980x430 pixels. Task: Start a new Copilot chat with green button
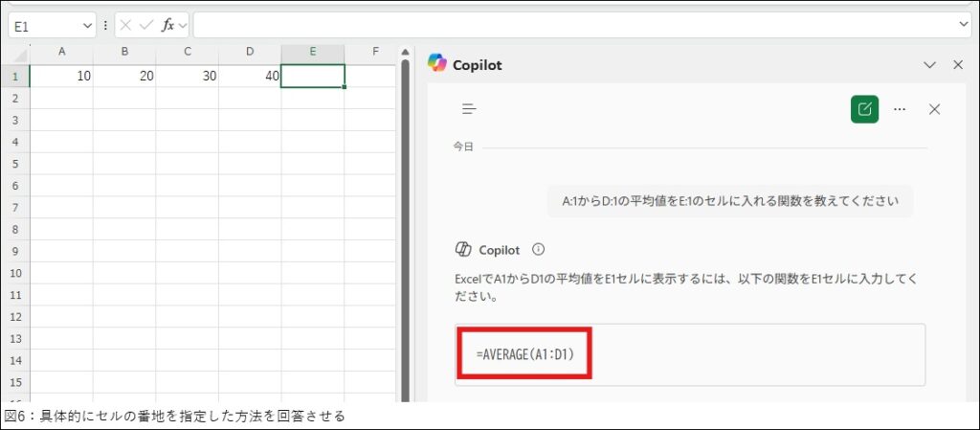coord(864,109)
